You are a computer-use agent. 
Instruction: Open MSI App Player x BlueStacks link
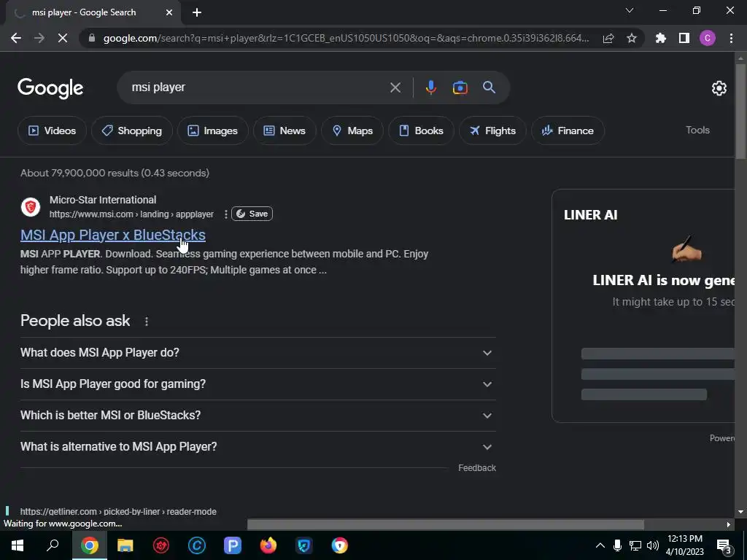point(113,235)
